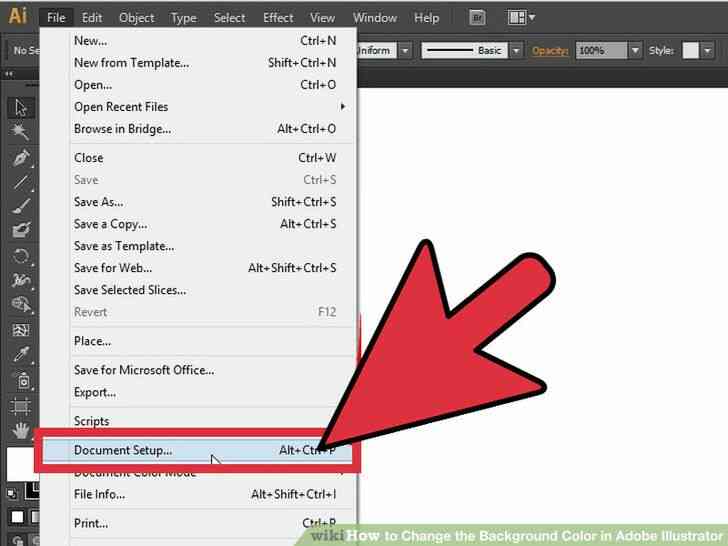
Task: Expand the Arrange Documents dropdown arrow
Action: pos(532,18)
